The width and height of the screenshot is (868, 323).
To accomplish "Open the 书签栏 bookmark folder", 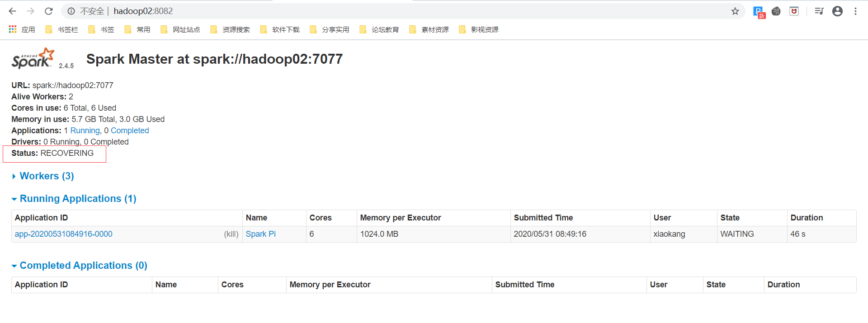I will point(62,29).
